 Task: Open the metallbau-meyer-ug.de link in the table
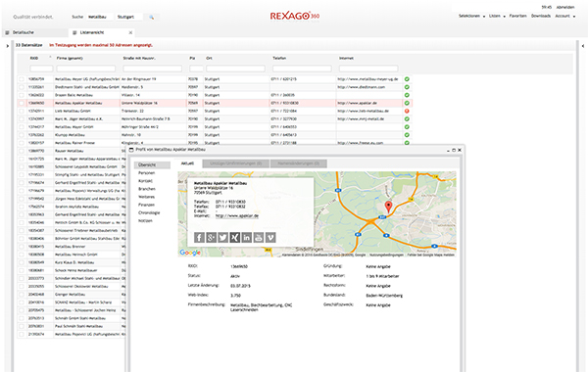[367, 79]
